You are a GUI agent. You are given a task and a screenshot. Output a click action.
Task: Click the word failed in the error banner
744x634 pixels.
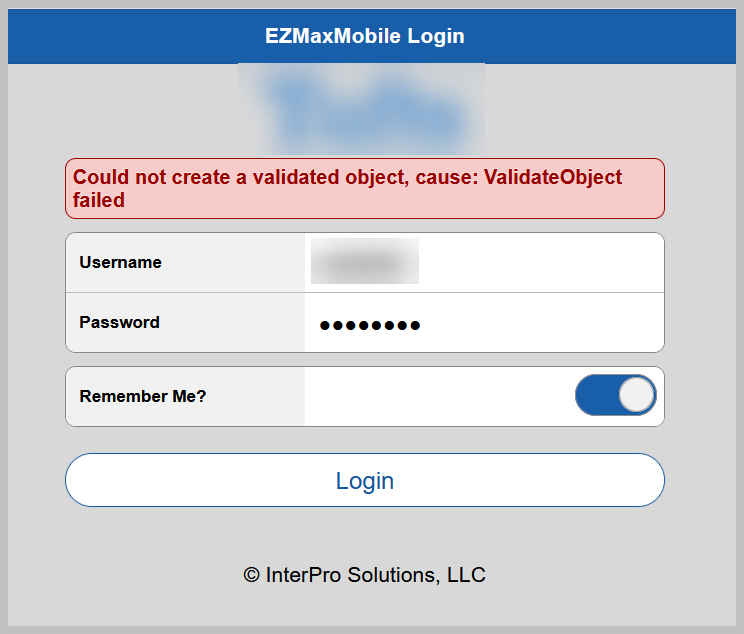(99, 200)
